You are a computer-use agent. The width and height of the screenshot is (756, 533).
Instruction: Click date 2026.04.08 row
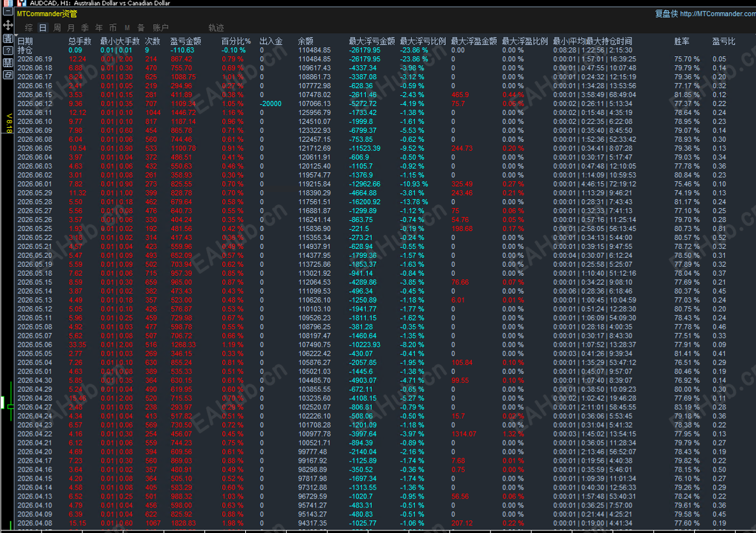coord(34,523)
